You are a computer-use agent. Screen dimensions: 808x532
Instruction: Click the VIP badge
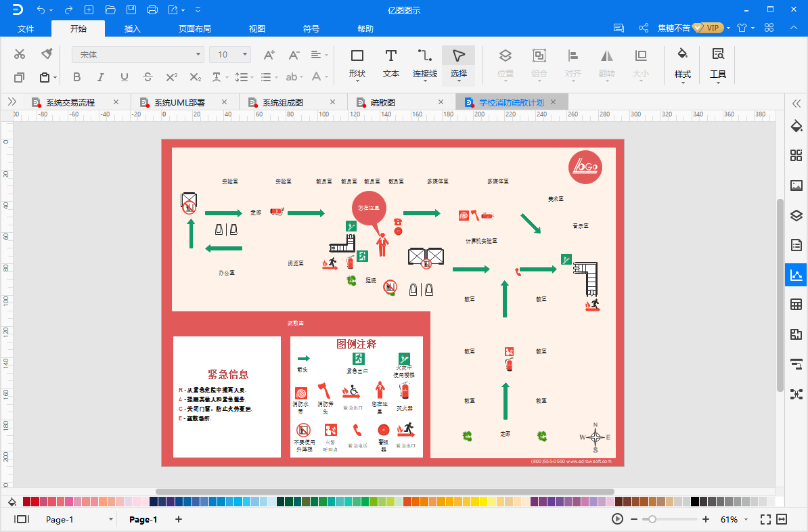click(709, 28)
